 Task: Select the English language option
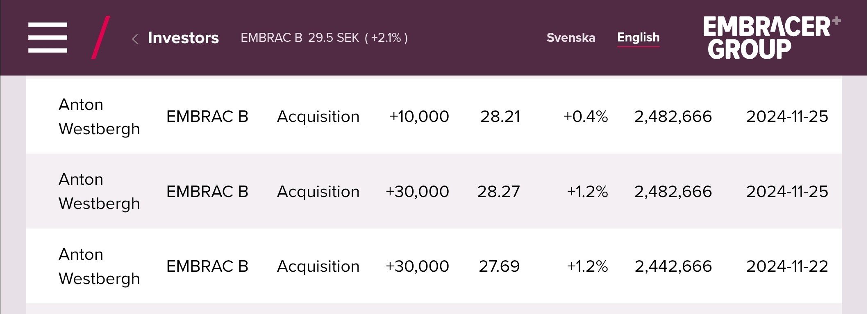tap(638, 37)
